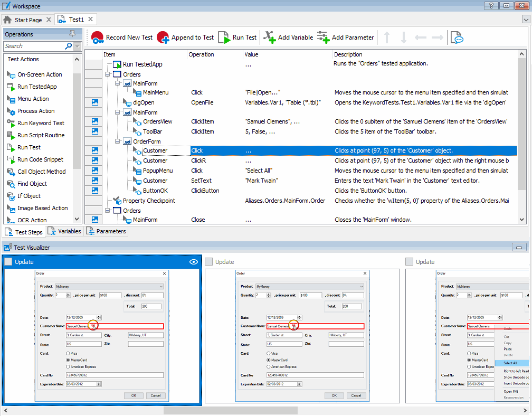Click the Move Up arrow icon
Viewport: 532px width, 416px height.
(386, 37)
